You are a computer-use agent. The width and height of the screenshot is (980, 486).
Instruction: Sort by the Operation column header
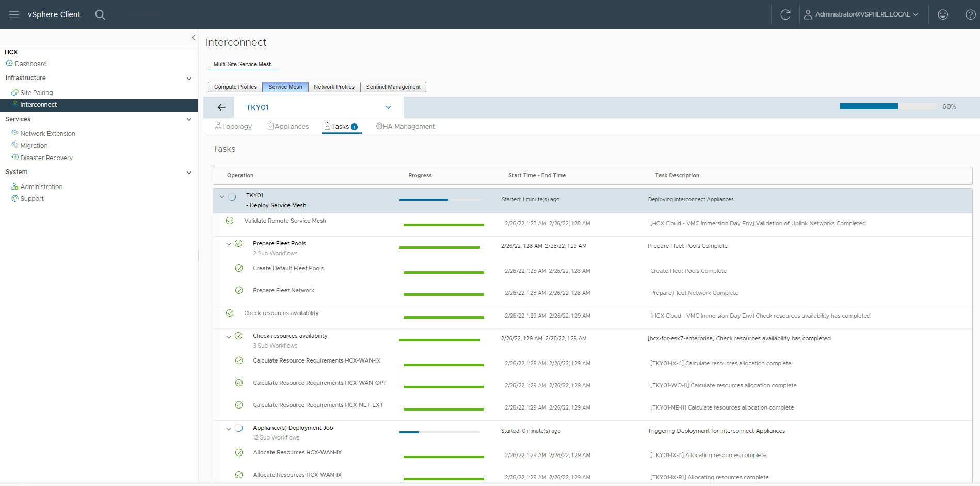[240, 176]
